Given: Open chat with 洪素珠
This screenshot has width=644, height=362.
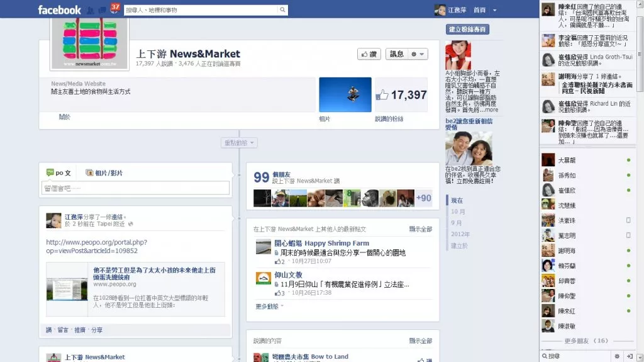Looking at the screenshot, I should click(587, 220).
